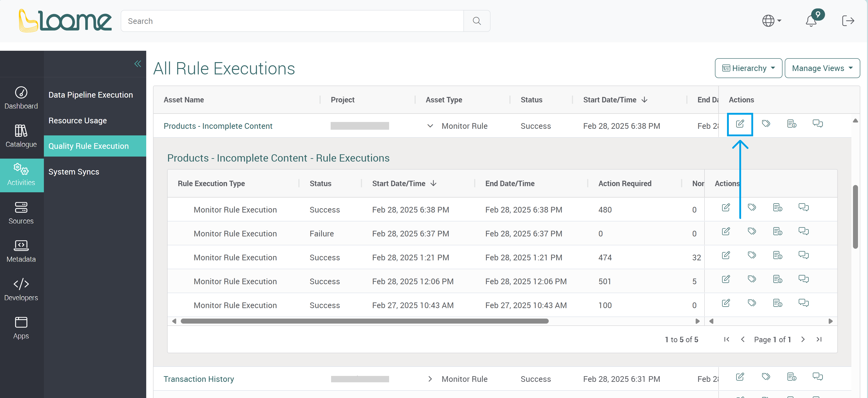Image resolution: width=868 pixels, height=398 pixels.
Task: Click the Asset Type column header
Action: tap(444, 100)
